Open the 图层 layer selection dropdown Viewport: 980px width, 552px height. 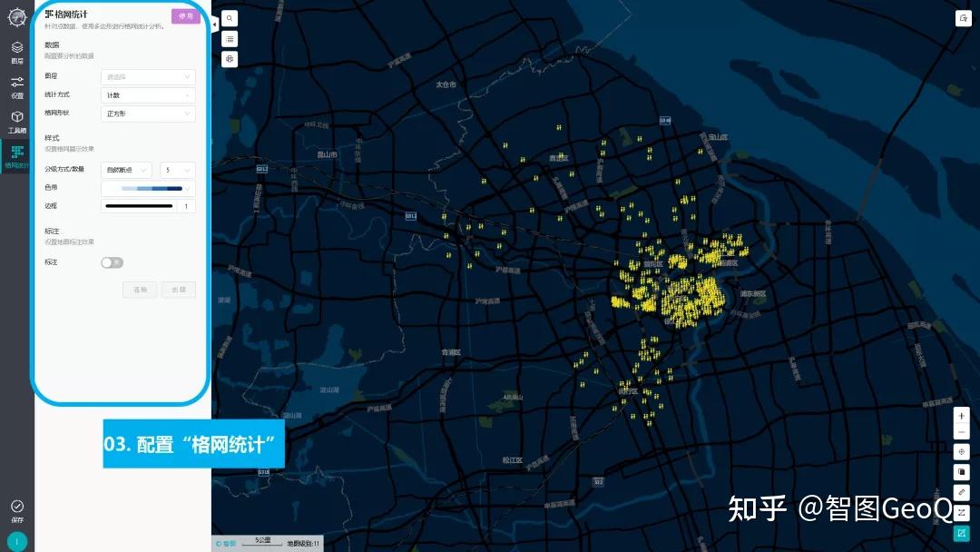click(x=148, y=77)
